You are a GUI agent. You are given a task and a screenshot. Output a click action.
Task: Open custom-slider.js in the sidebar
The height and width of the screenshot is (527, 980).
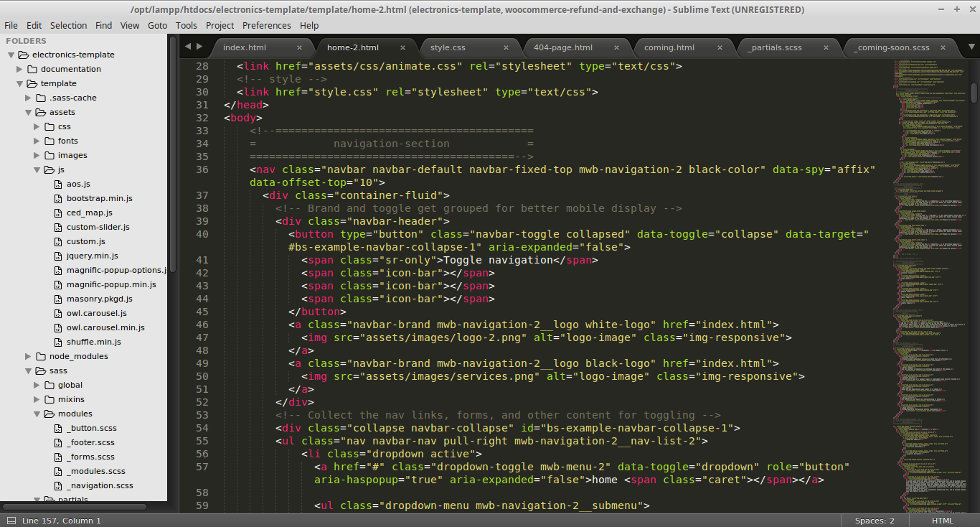[98, 227]
